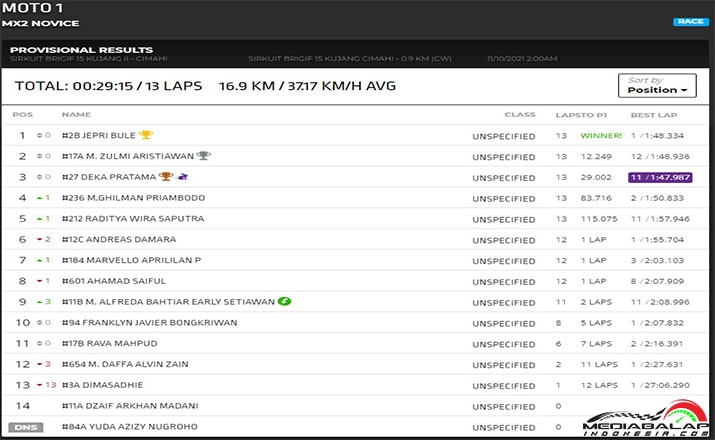Viewport: 715px width, 440px height.
Task: Click red down arrow for Ahamad Saiful
Action: [x=40, y=281]
